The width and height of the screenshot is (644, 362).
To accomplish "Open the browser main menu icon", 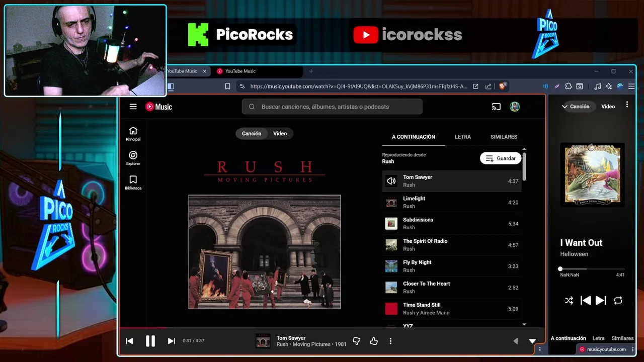I will coord(631,86).
